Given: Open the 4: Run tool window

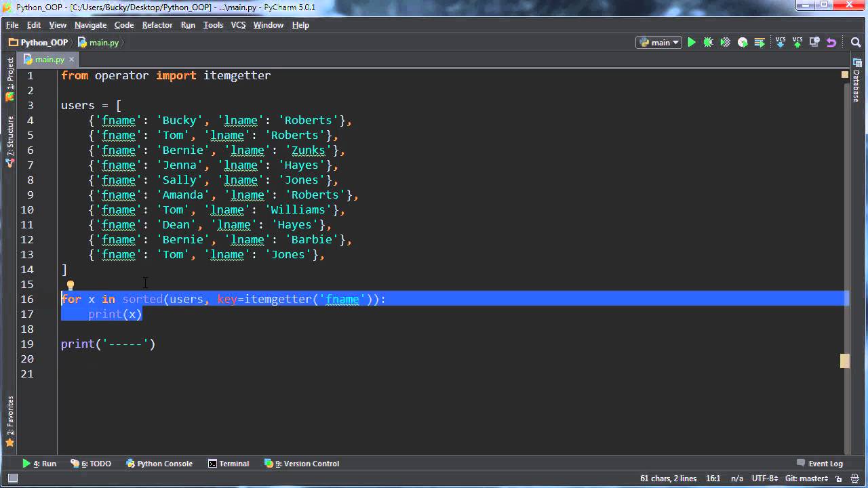Looking at the screenshot, I should point(39,464).
